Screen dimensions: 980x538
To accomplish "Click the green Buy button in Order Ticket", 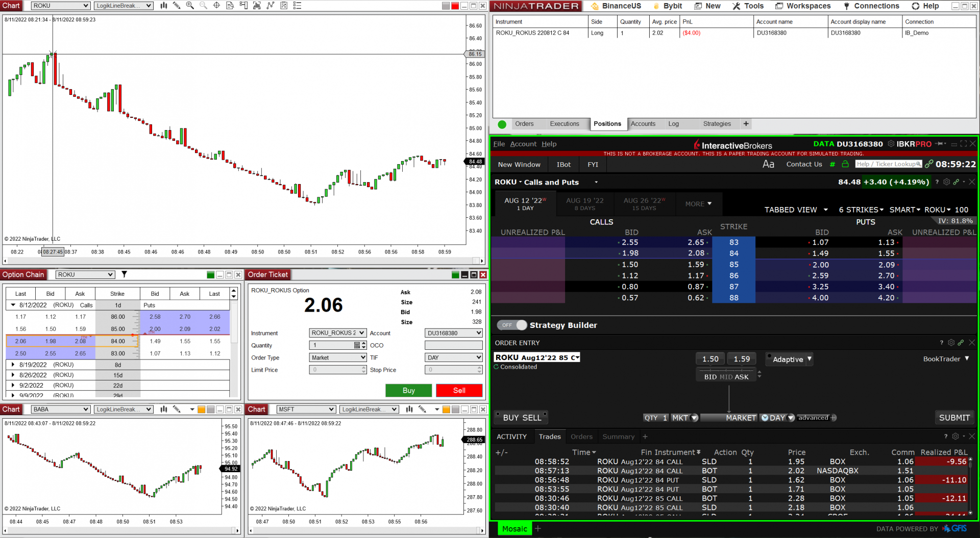I will coord(408,390).
